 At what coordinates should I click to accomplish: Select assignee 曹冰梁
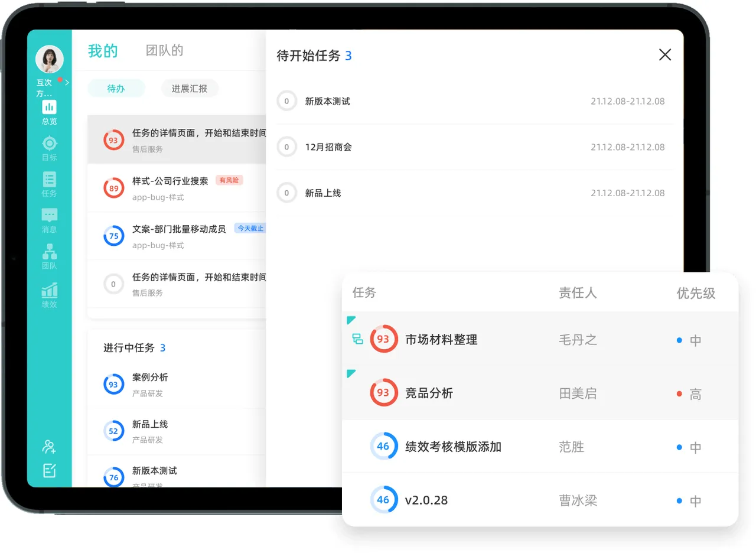tap(578, 500)
